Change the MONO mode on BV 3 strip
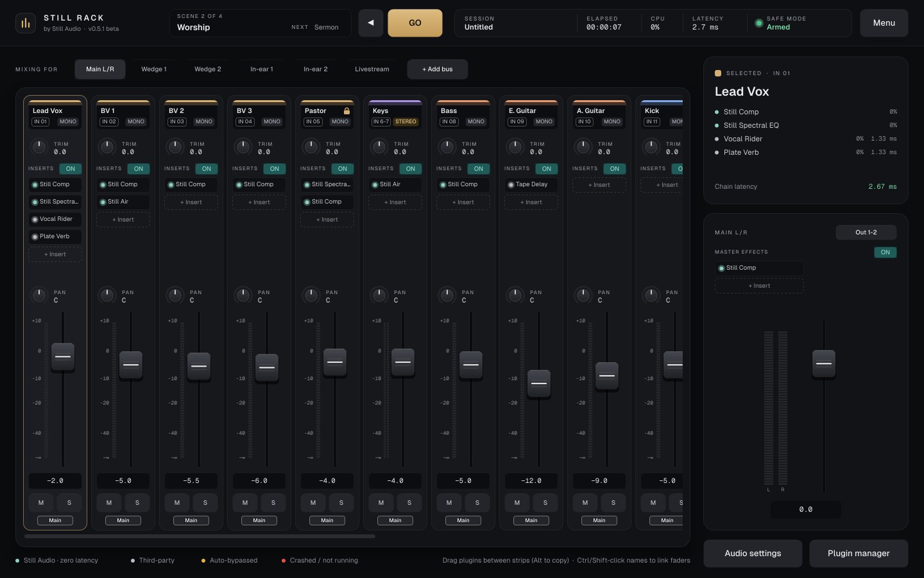This screenshot has height=578, width=924. point(272,122)
